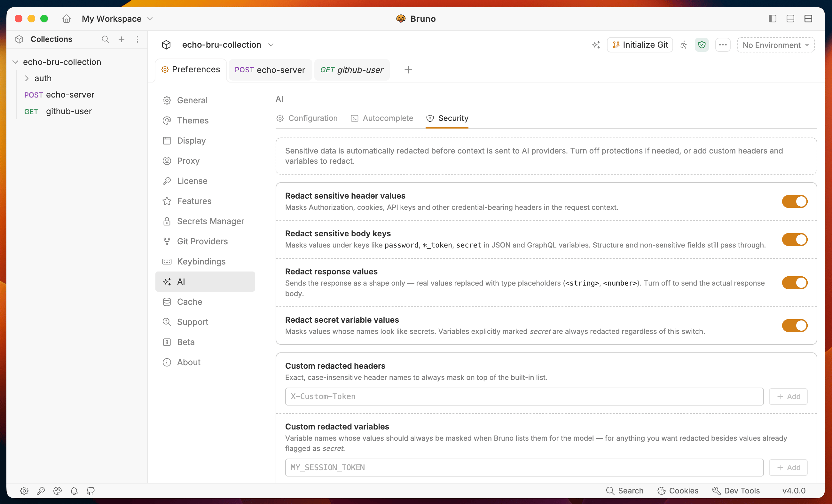Open General preferences
Image resolution: width=832 pixels, height=504 pixels.
[205, 100]
